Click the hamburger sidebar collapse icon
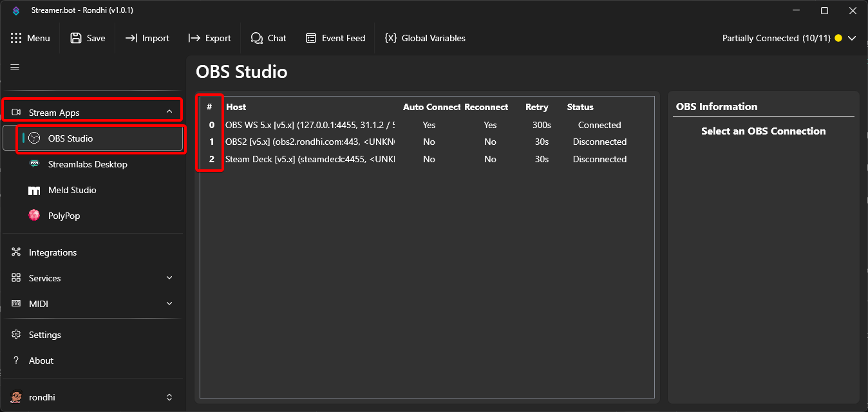868x412 pixels. tap(15, 68)
